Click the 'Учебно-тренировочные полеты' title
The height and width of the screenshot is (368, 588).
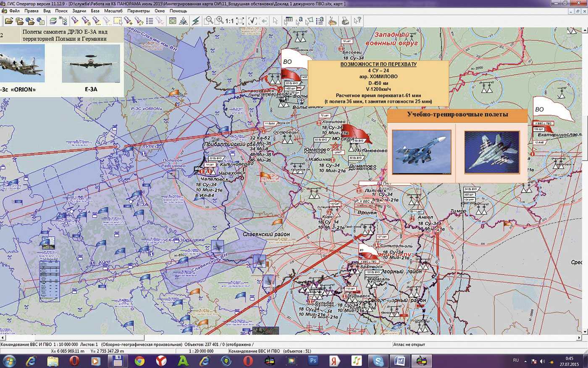(457, 114)
